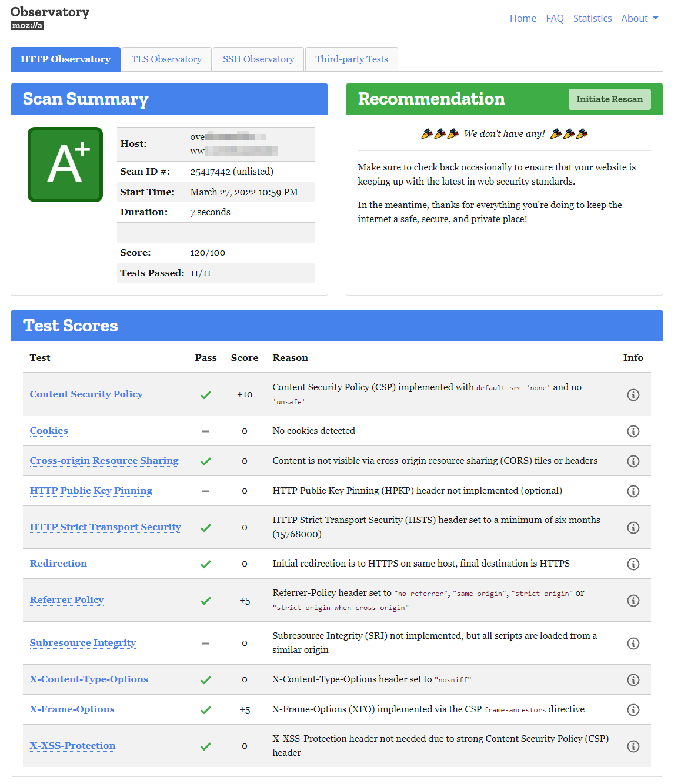The width and height of the screenshot is (691, 784).
Task: Click the Subresource Integrity info icon
Action: tap(633, 644)
